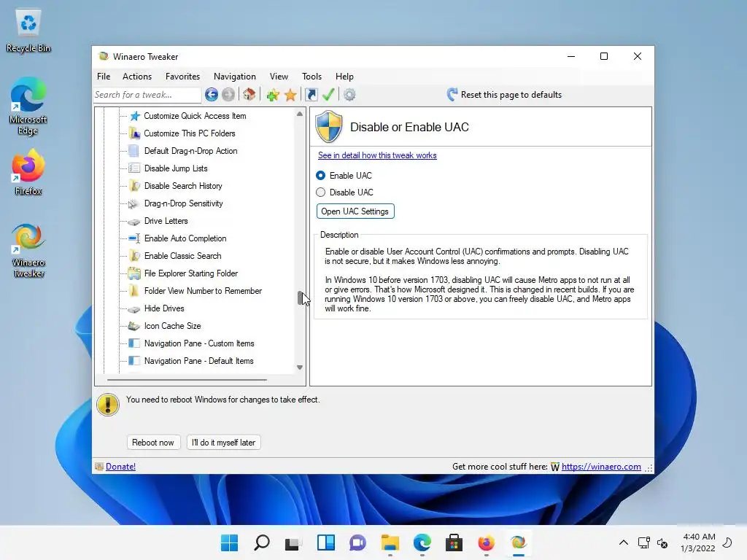
Task: Select Disable Search History tree item
Action: pos(183,186)
